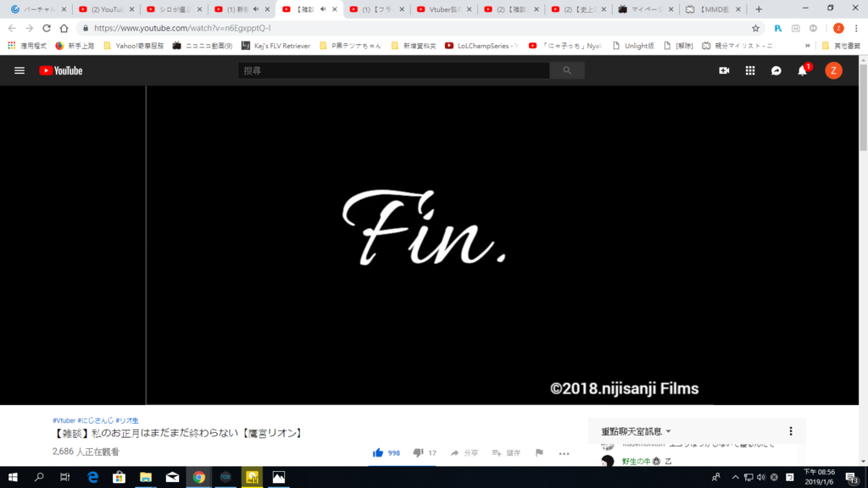Bookmark this page with star icon

[755, 28]
